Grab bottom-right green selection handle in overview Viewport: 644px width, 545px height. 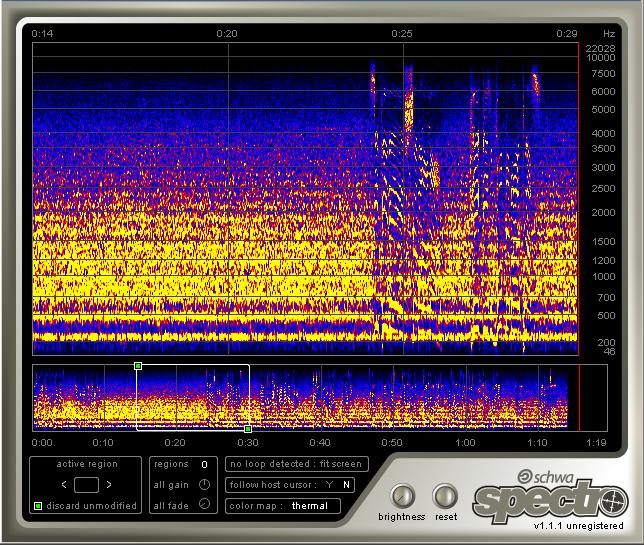point(248,429)
